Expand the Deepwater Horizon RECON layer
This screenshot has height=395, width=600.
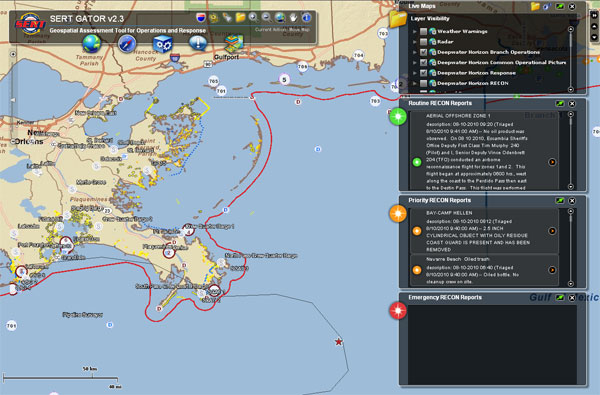[414, 83]
